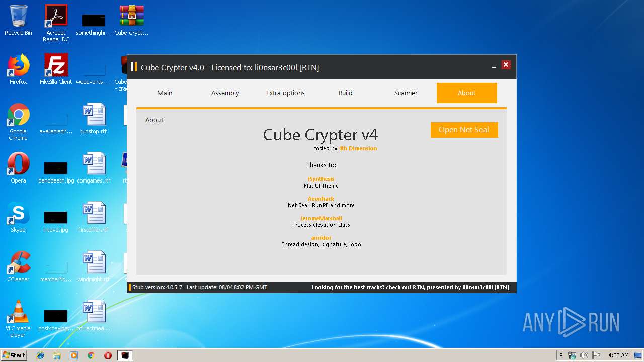Click the 4:25 AM taskbar clock
Viewport: 644px width, 362px height.
(x=618, y=355)
